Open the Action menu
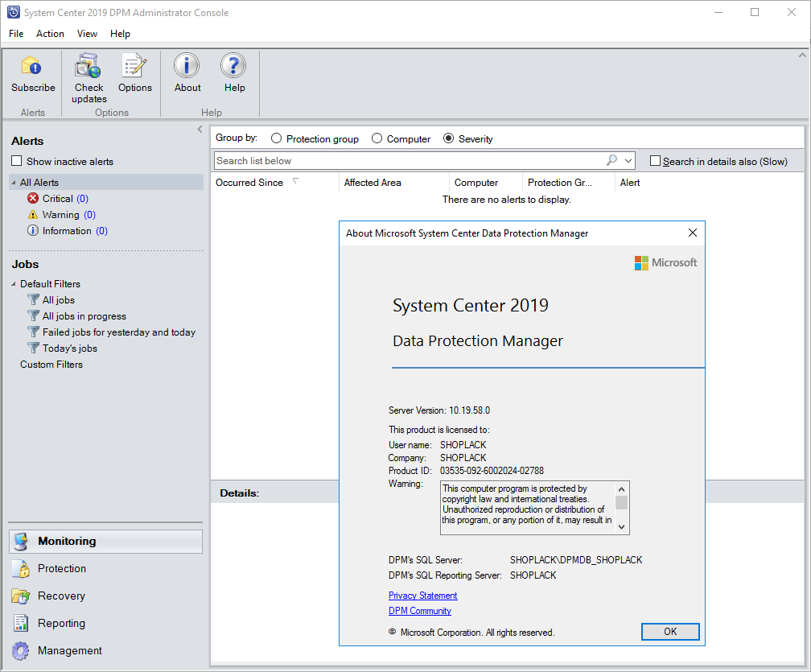Viewport: 811px width, 672px height. tap(50, 34)
